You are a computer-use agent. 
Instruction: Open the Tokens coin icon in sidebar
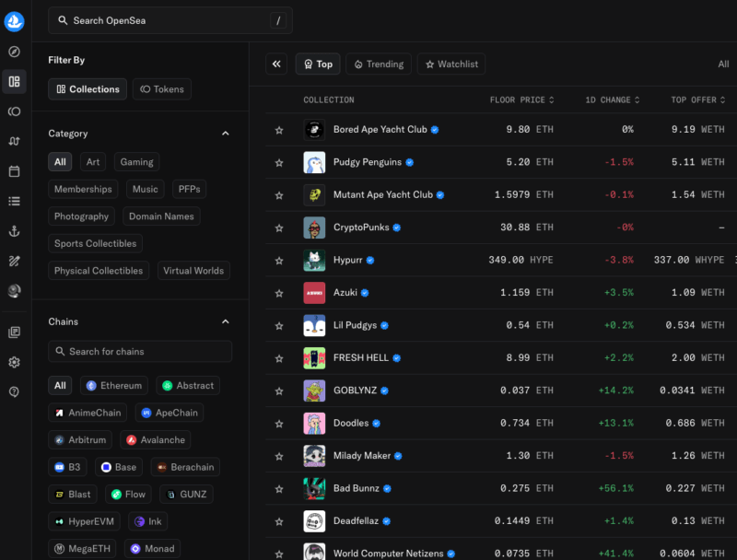click(14, 111)
